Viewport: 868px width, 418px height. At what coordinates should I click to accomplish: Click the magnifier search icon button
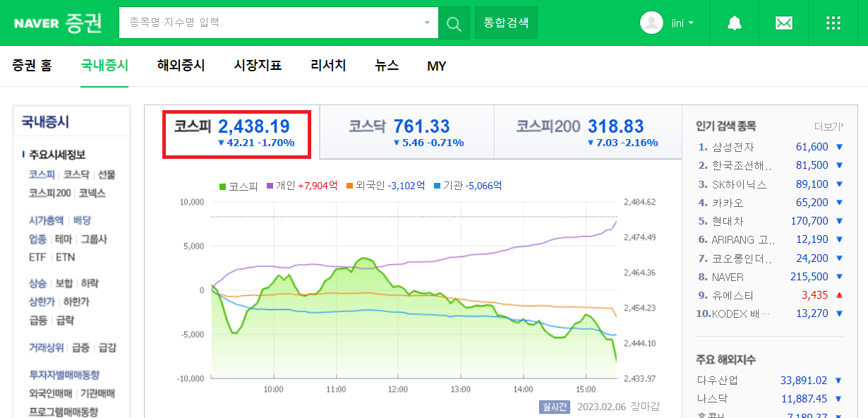(x=454, y=23)
